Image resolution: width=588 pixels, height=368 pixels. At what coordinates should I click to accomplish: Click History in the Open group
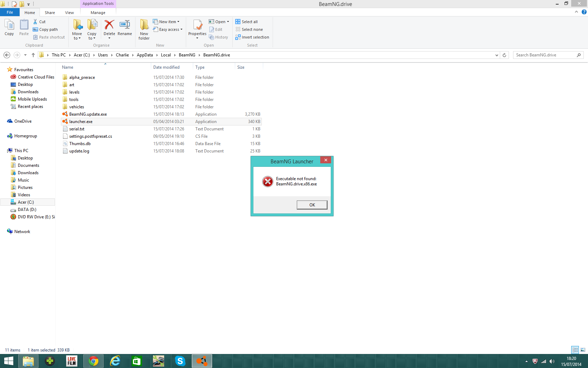click(x=218, y=37)
